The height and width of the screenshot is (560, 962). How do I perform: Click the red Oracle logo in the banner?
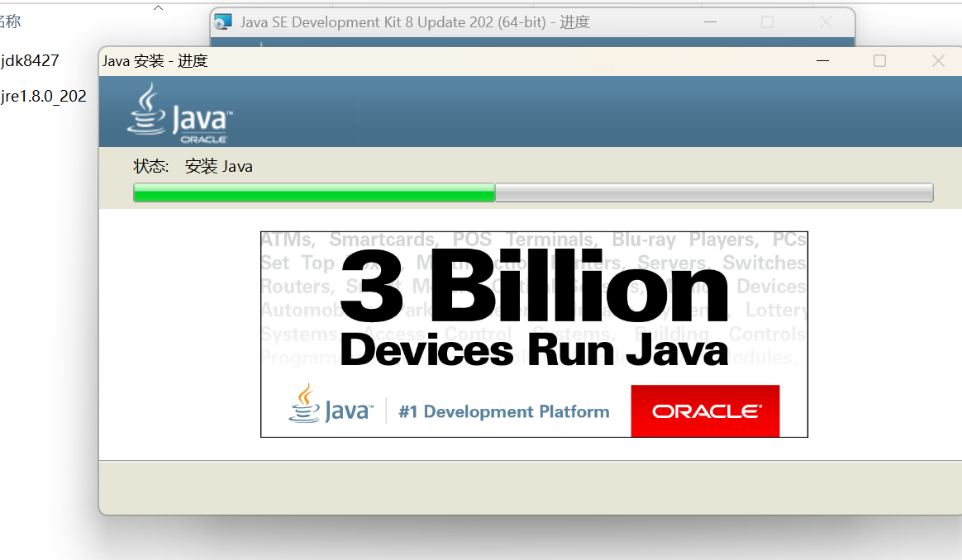point(705,411)
